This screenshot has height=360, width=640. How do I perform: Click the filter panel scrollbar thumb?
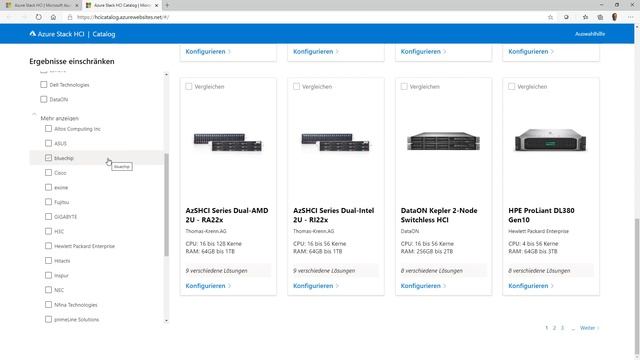click(166, 204)
